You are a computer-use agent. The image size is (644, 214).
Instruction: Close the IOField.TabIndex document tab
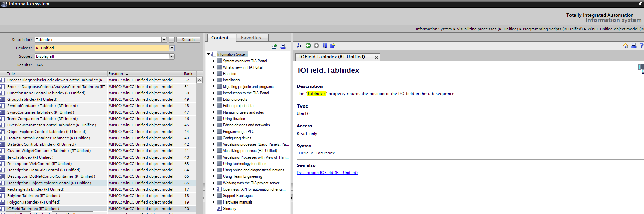coord(376,57)
